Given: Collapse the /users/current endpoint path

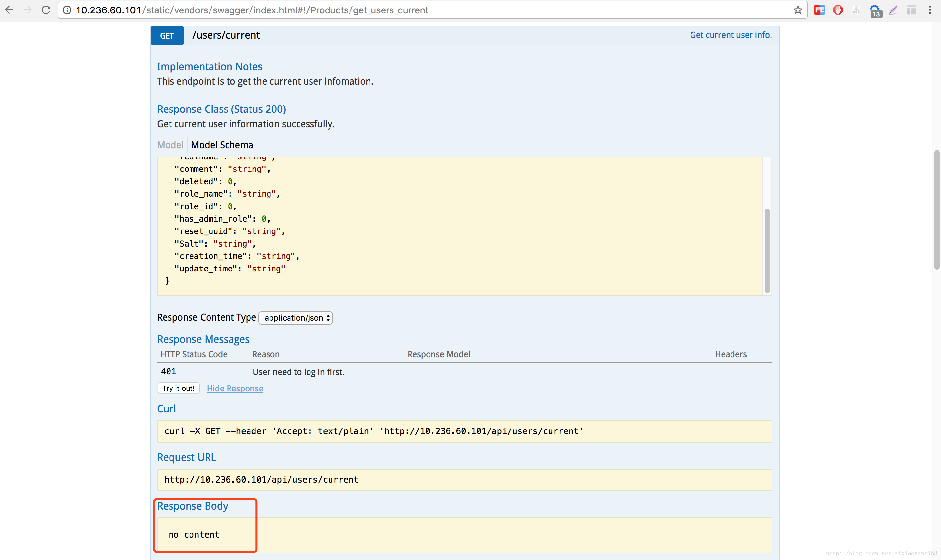Looking at the screenshot, I should pyautogui.click(x=226, y=35).
